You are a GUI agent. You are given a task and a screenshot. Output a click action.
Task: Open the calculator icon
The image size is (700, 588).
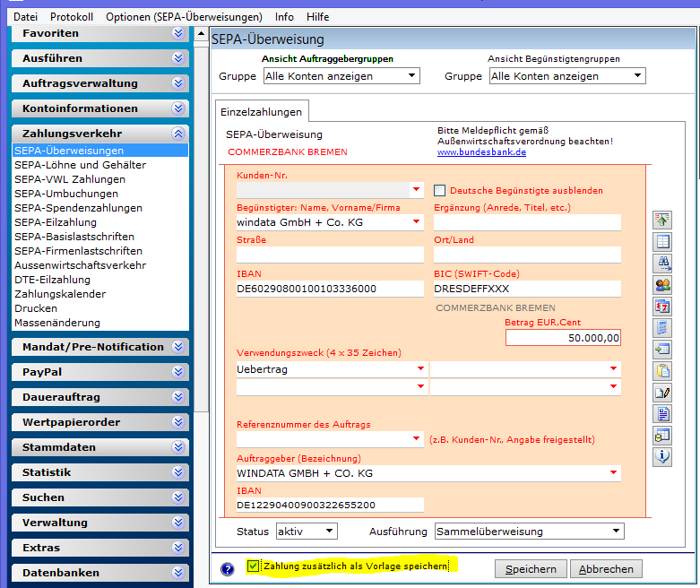tap(662, 328)
